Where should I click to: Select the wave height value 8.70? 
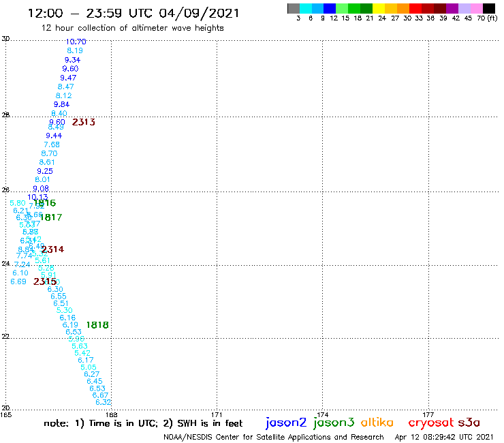click(x=49, y=153)
